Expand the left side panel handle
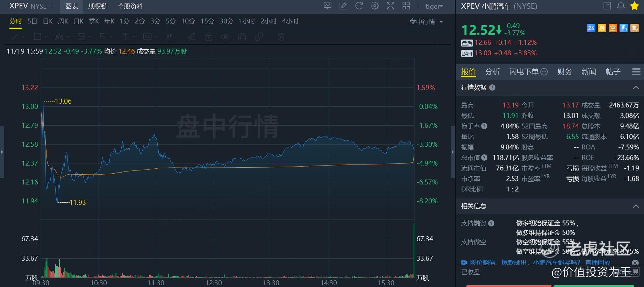Viewport: 644px width, 287px height. click(2, 152)
